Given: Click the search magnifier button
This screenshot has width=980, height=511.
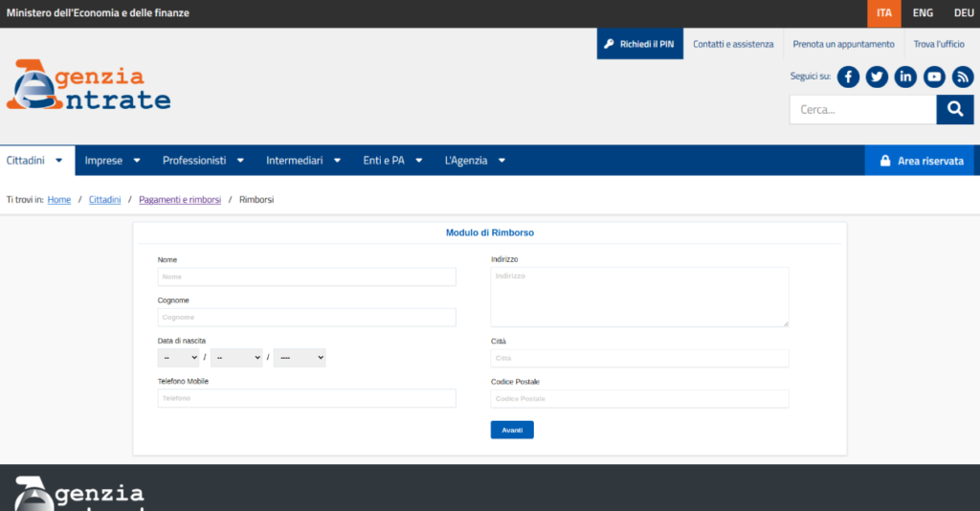Looking at the screenshot, I should [x=954, y=109].
